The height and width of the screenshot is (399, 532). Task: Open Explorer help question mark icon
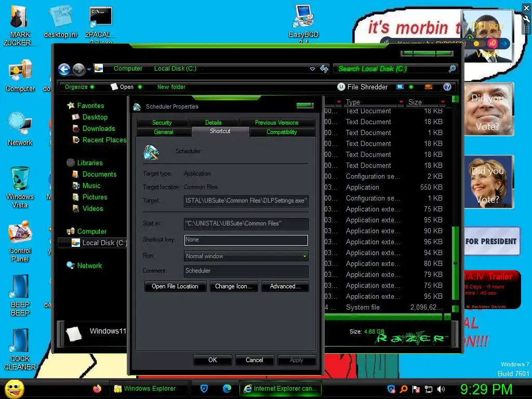447,87
